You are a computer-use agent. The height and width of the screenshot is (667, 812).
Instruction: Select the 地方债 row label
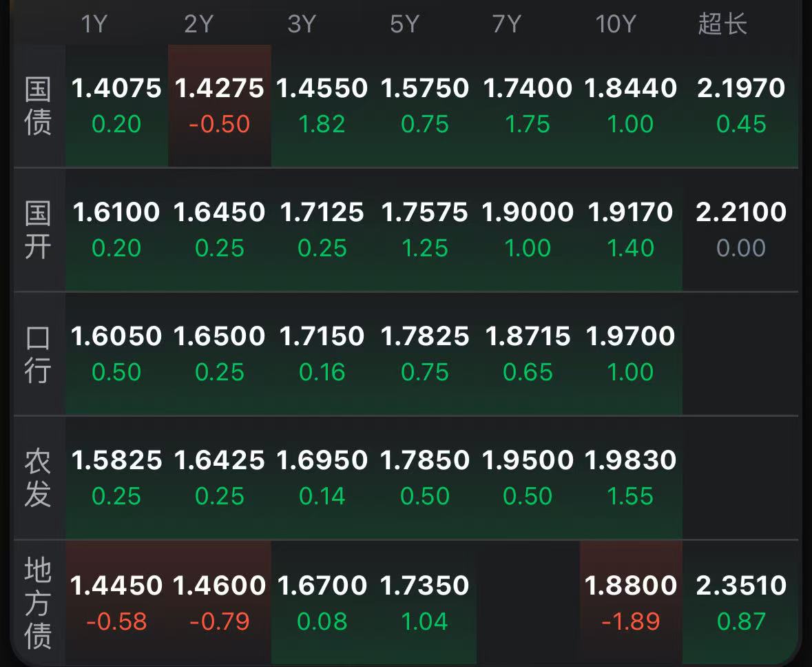pos(38,603)
